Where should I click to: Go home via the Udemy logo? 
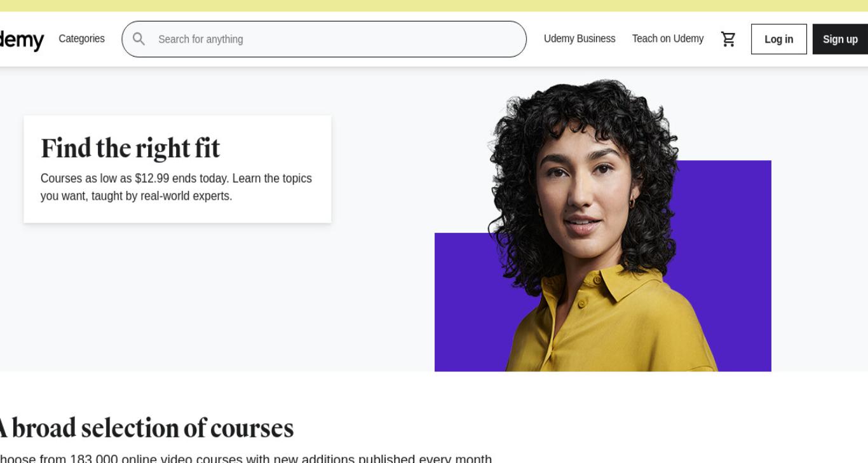[x=22, y=40]
